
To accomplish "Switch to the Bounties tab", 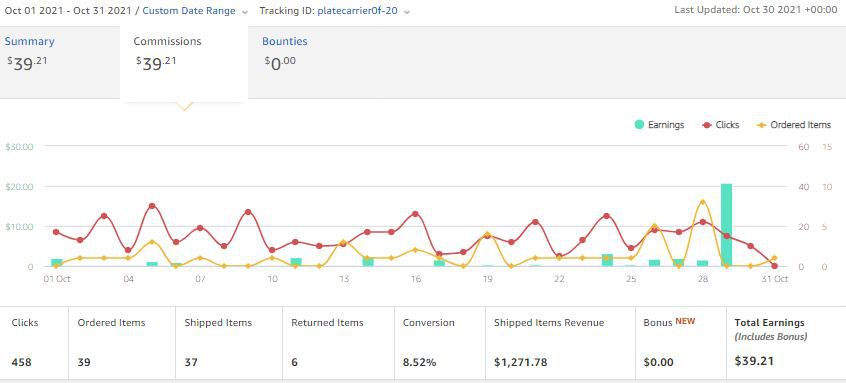I will (285, 41).
